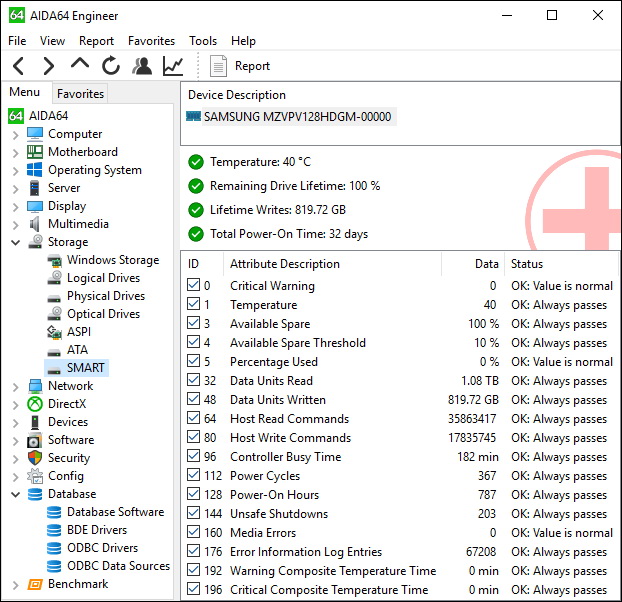This screenshot has width=622, height=602.
Task: Collapse the Storage tree node
Action: [15, 242]
